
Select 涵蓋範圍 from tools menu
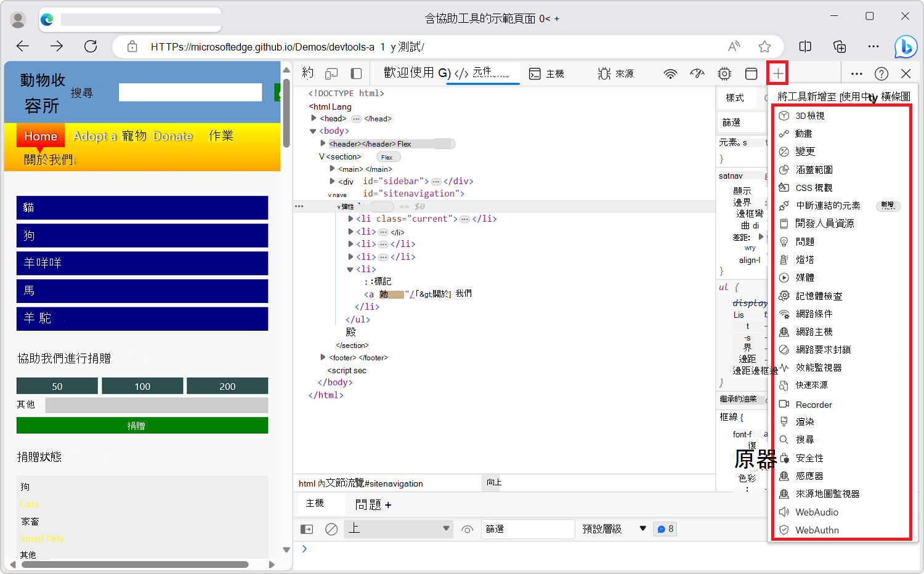[841, 169]
